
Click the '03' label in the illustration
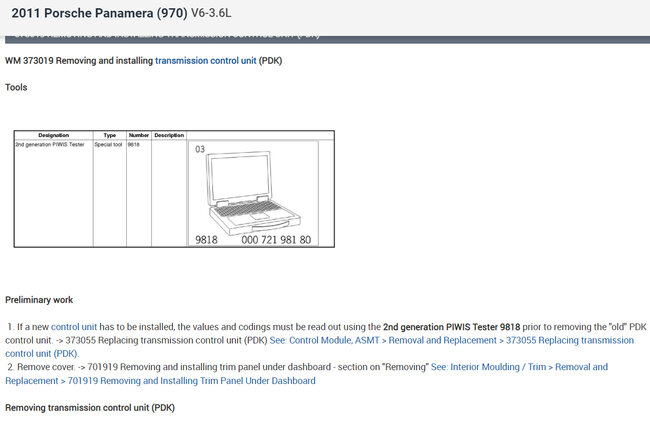[200, 149]
